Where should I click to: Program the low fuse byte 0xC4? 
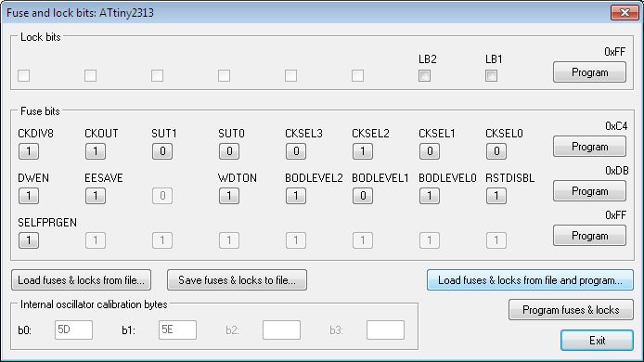589,147
